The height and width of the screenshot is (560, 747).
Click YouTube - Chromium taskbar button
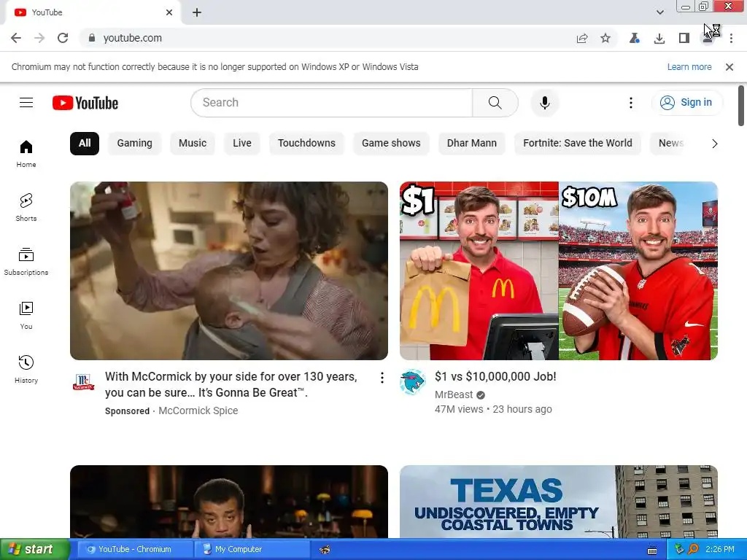(x=135, y=549)
